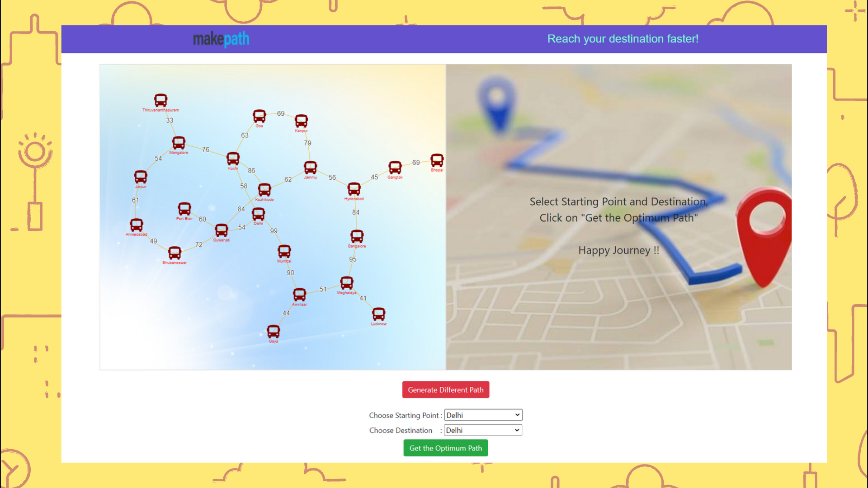This screenshot has width=868, height=488.
Task: Select the Lucknow bus icon
Action: [378, 314]
